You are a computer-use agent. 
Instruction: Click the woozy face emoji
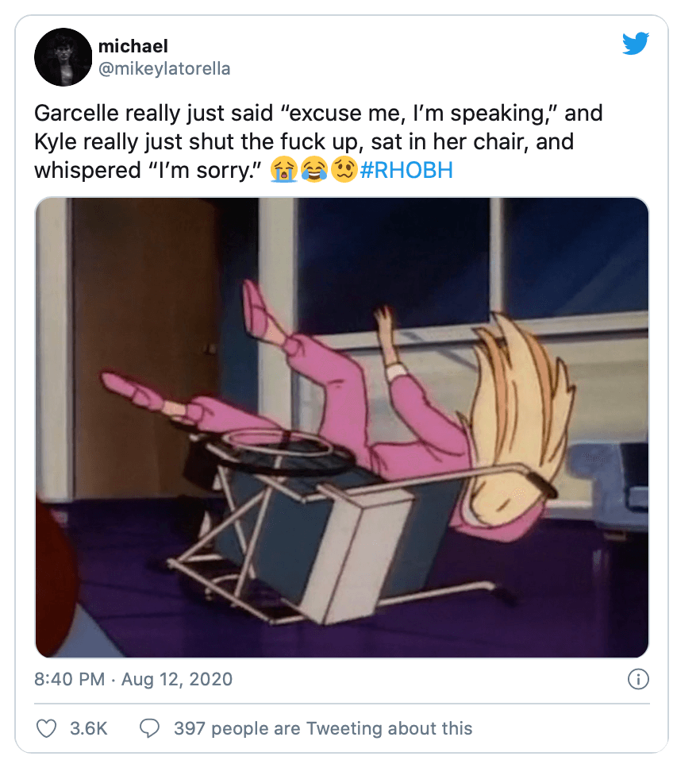(344, 170)
